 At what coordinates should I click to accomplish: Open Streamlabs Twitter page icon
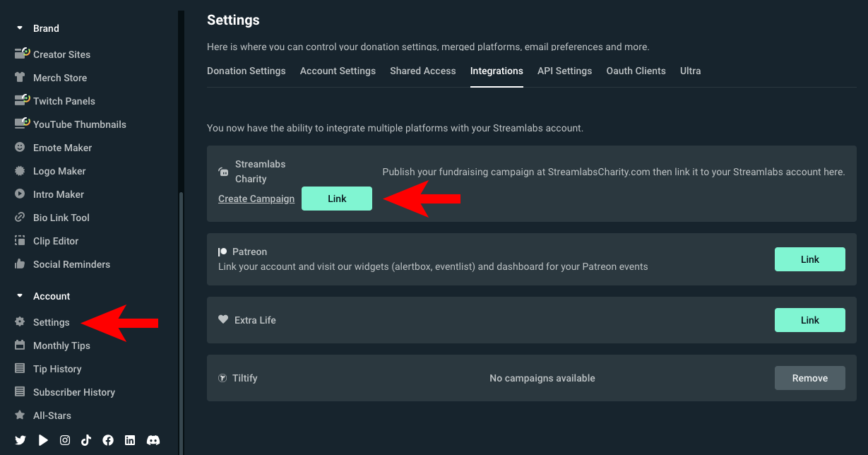pos(20,440)
